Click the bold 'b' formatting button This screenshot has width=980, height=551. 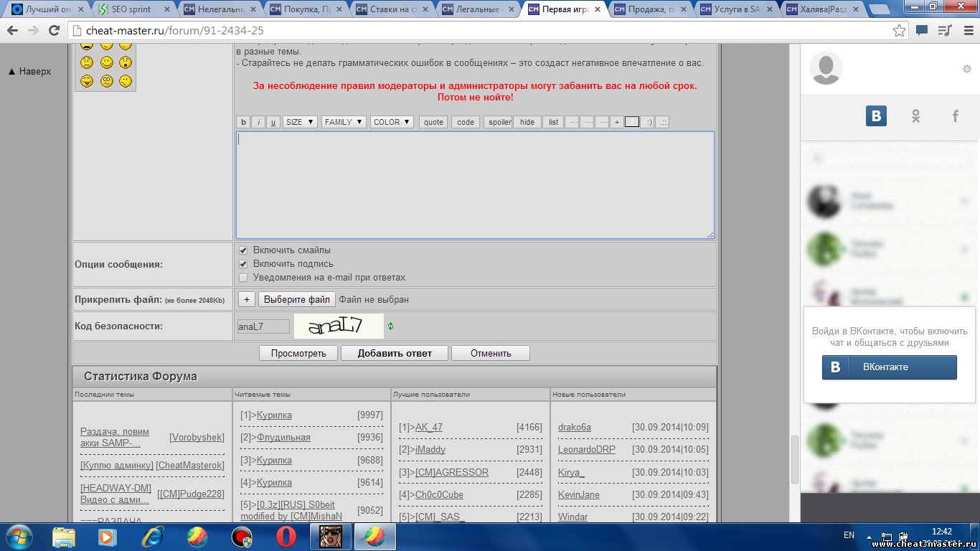point(243,122)
